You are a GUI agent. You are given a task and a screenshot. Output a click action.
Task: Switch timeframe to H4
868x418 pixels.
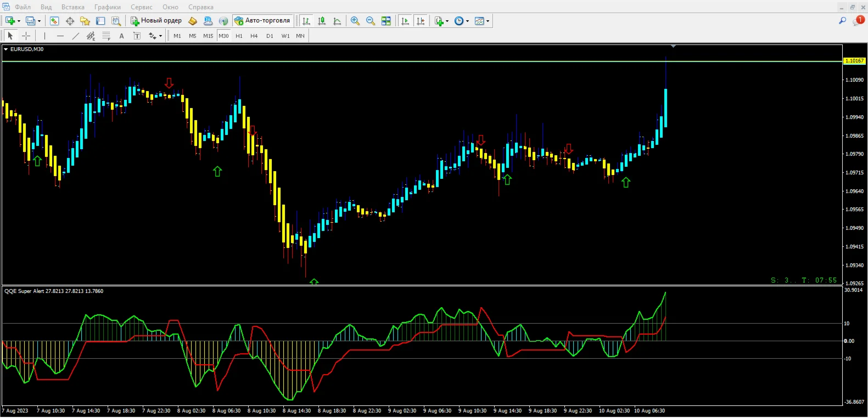254,36
